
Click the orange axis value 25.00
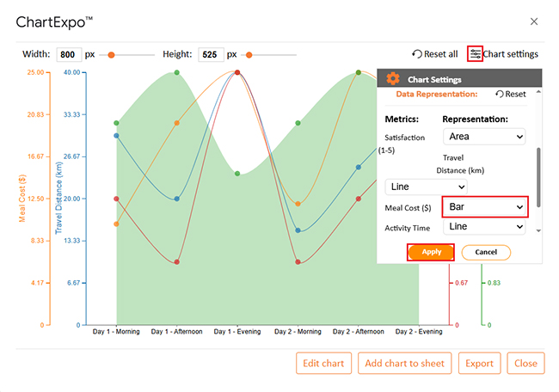(x=35, y=72)
